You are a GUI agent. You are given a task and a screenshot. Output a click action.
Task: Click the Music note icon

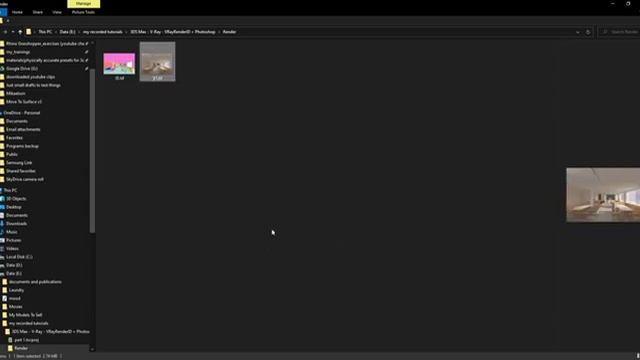click(2, 232)
